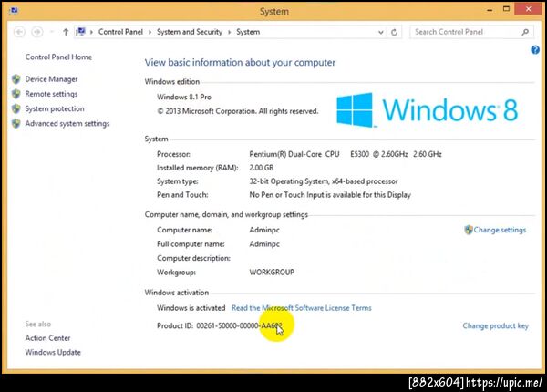Click the search magnifier icon
This screenshot has width=547, height=392.
click(525, 32)
